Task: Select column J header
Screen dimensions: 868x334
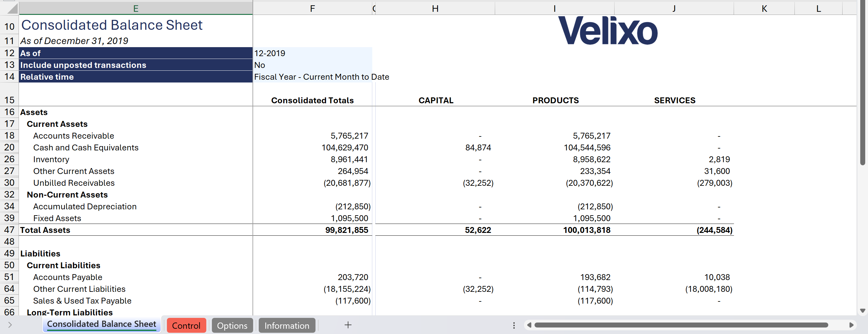Action: click(673, 9)
